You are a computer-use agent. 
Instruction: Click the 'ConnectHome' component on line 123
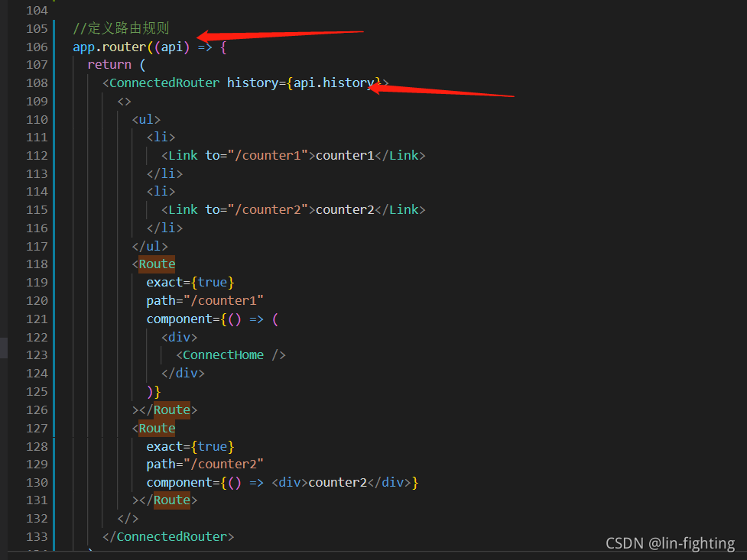point(223,355)
